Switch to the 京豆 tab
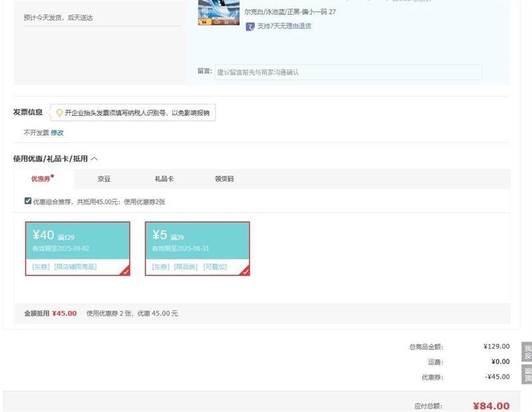 [x=104, y=179]
